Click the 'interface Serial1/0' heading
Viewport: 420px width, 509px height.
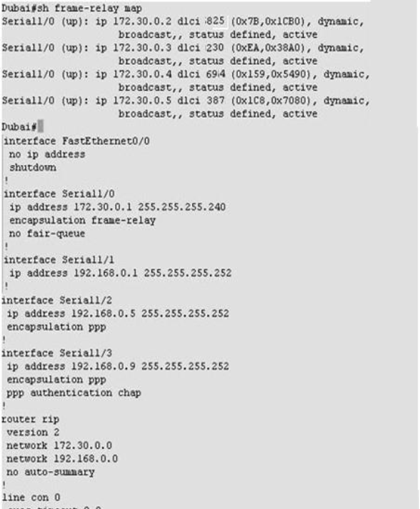click(59, 194)
